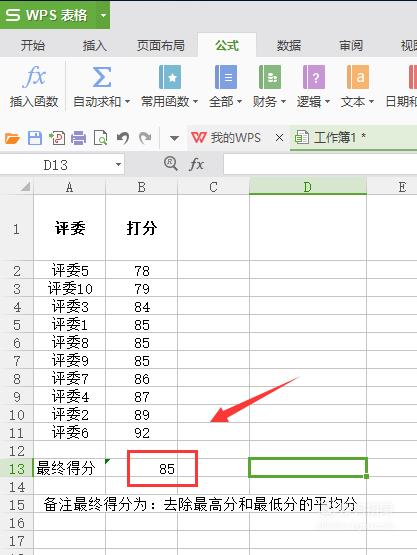Close the 我的WPS tab

point(279,138)
